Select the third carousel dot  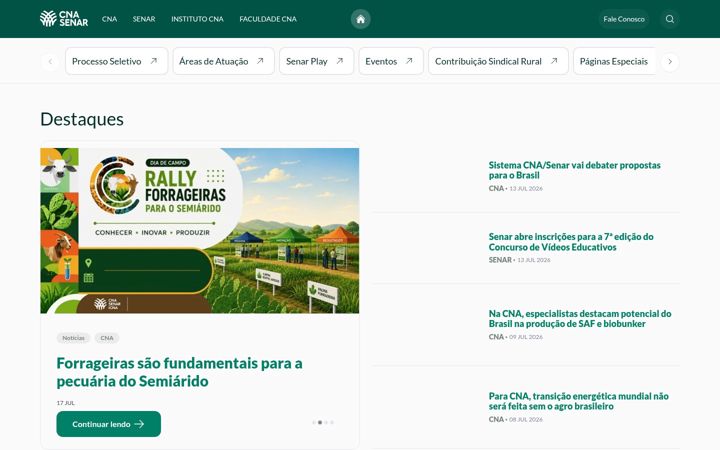pos(326,422)
